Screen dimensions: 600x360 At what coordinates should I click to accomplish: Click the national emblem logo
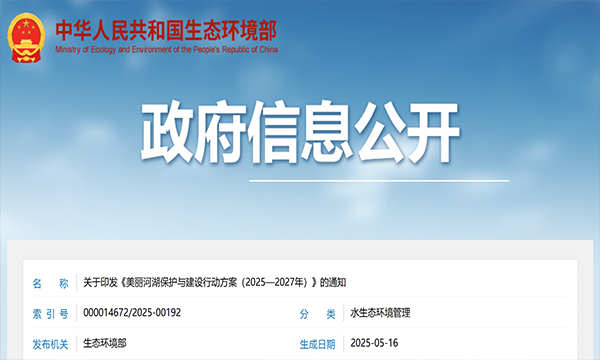[x=26, y=37]
